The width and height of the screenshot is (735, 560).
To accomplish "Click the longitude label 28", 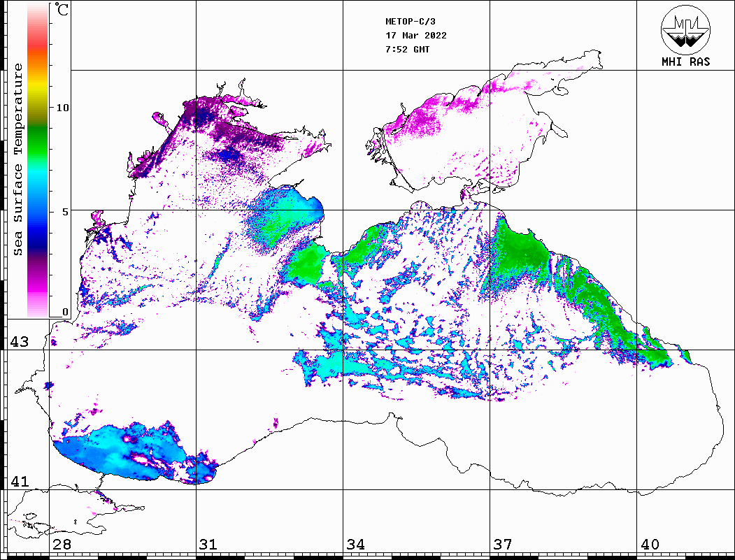I will click(x=62, y=544).
